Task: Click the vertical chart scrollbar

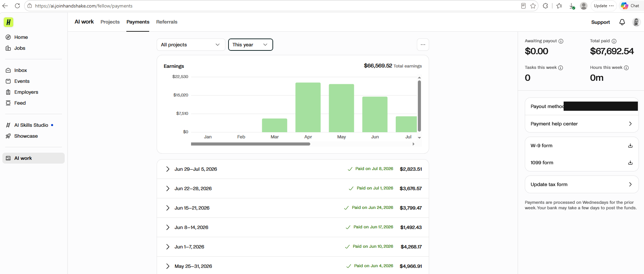Action: 419,106
